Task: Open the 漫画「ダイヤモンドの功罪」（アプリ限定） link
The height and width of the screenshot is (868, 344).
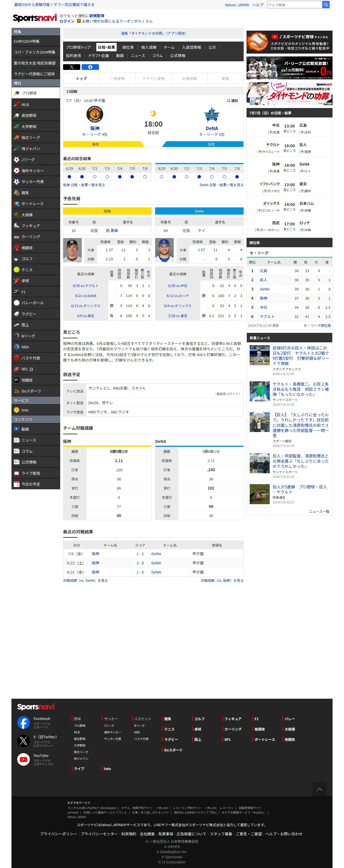Action: click(x=153, y=33)
